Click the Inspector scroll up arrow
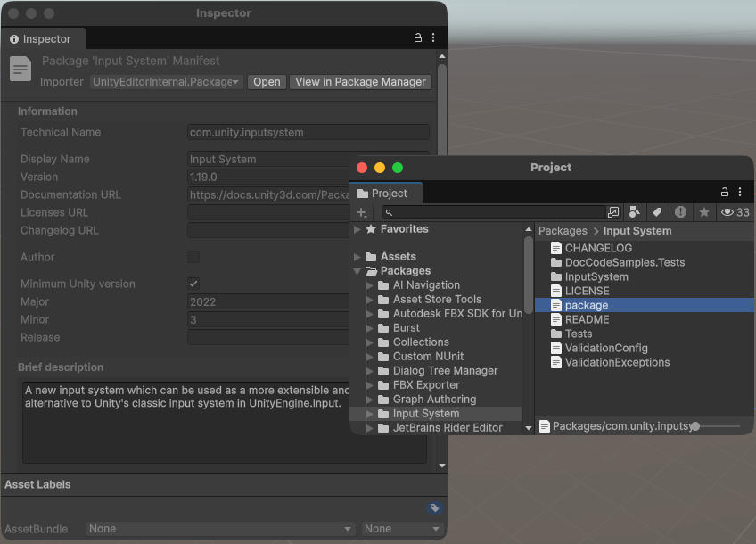756x544 pixels. pos(441,56)
